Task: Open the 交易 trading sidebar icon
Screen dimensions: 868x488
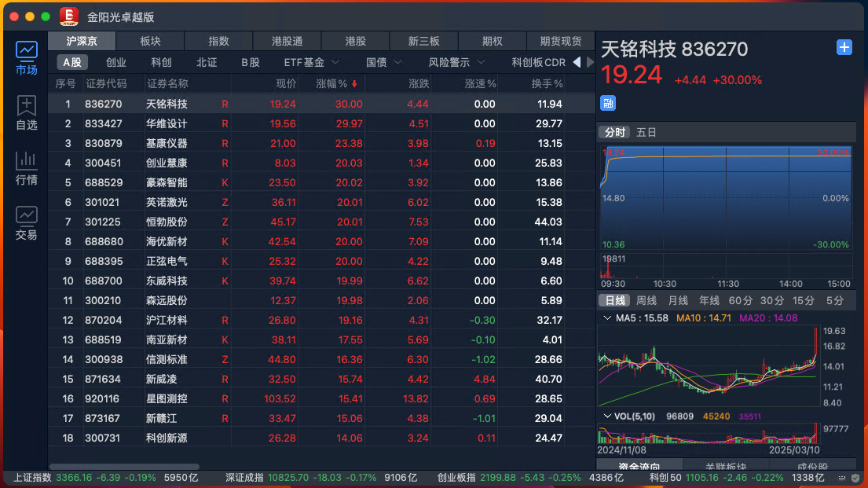Action: click(26, 223)
